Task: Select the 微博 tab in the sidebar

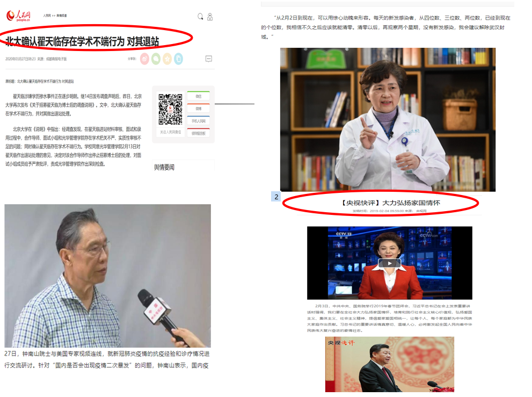Action: [x=198, y=109]
